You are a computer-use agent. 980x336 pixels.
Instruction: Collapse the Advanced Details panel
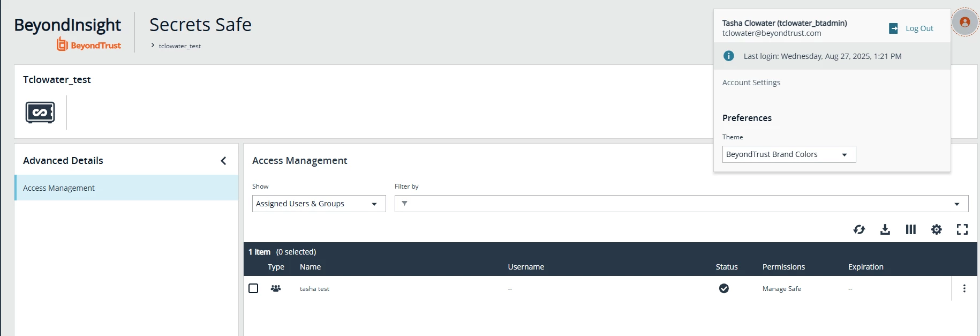(223, 161)
